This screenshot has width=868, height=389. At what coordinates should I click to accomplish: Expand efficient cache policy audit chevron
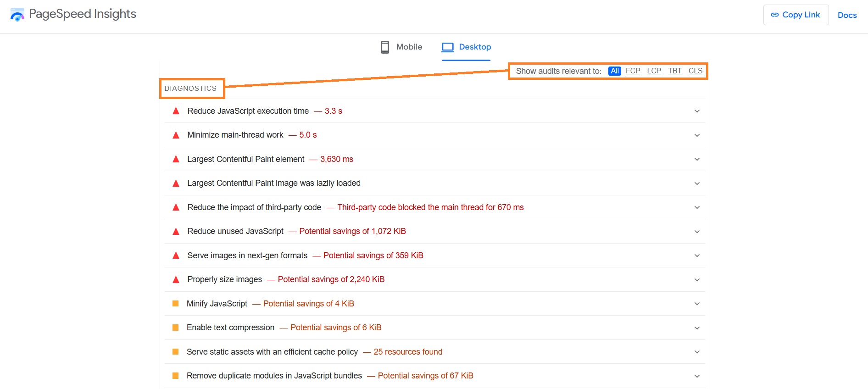click(697, 352)
